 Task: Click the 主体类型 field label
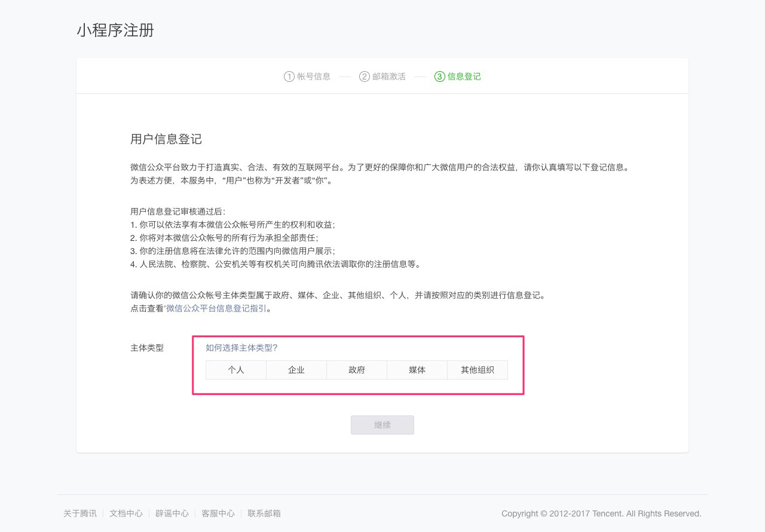(x=147, y=347)
